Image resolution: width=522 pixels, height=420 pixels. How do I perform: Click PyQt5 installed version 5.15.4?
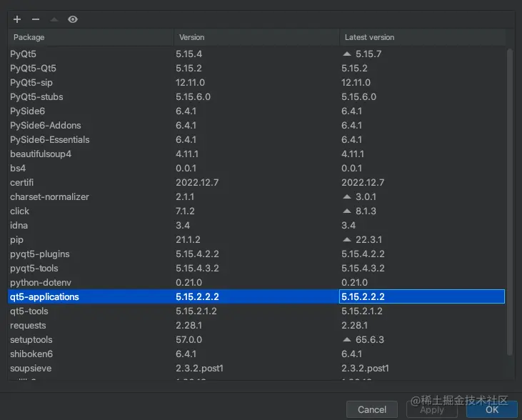189,54
